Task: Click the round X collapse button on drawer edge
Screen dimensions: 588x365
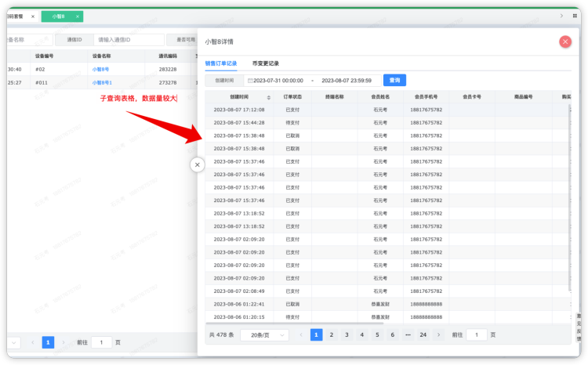Action: coord(198,164)
